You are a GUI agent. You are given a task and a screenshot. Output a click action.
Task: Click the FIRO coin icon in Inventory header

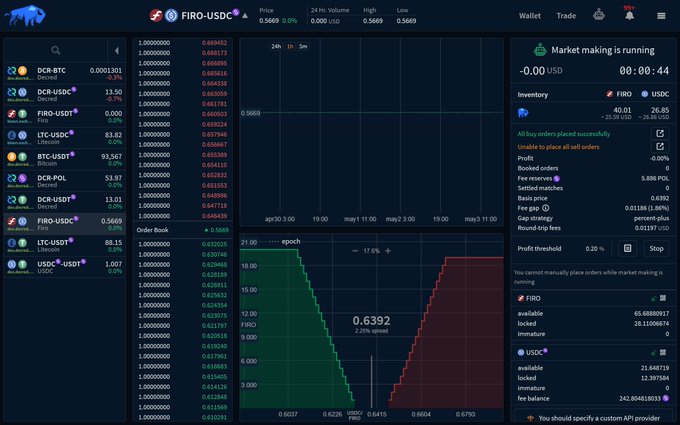[609, 94]
